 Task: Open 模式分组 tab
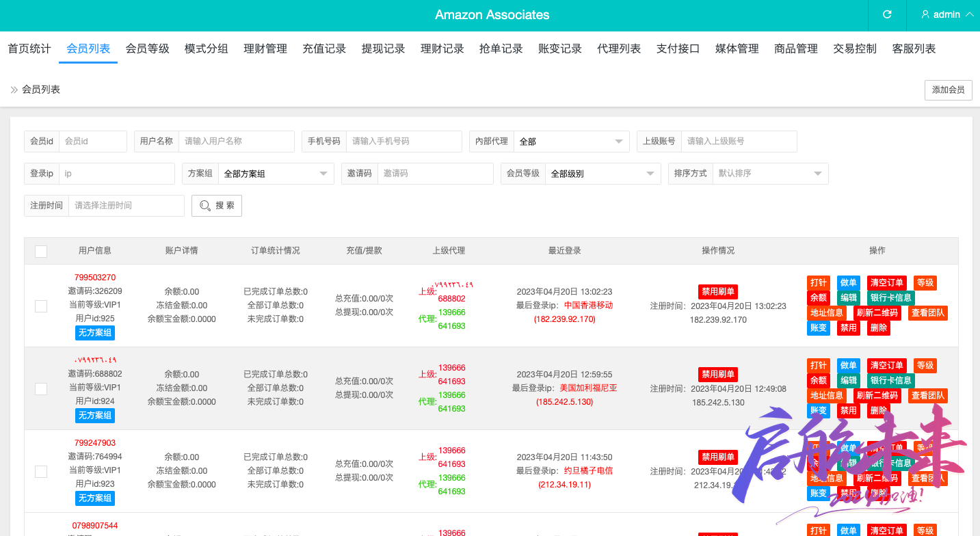click(206, 49)
